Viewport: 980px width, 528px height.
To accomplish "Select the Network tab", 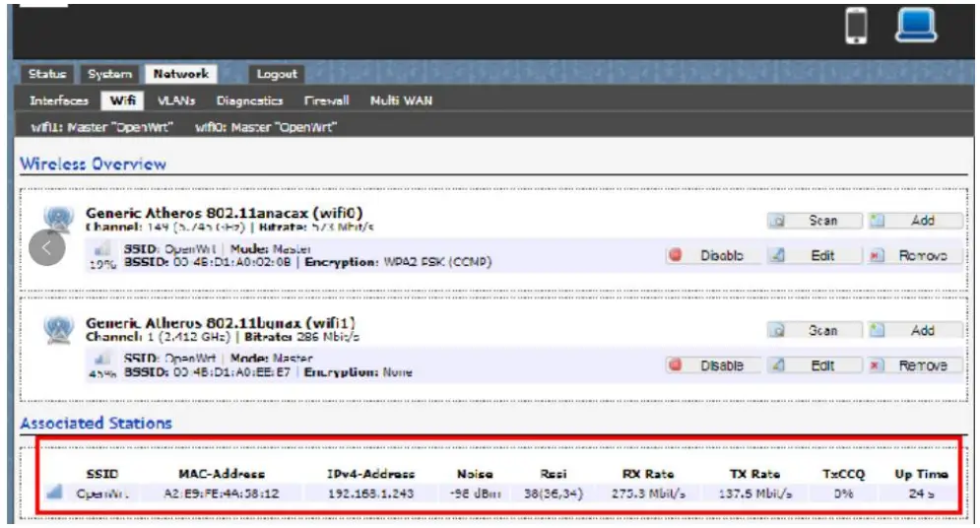I will [181, 74].
